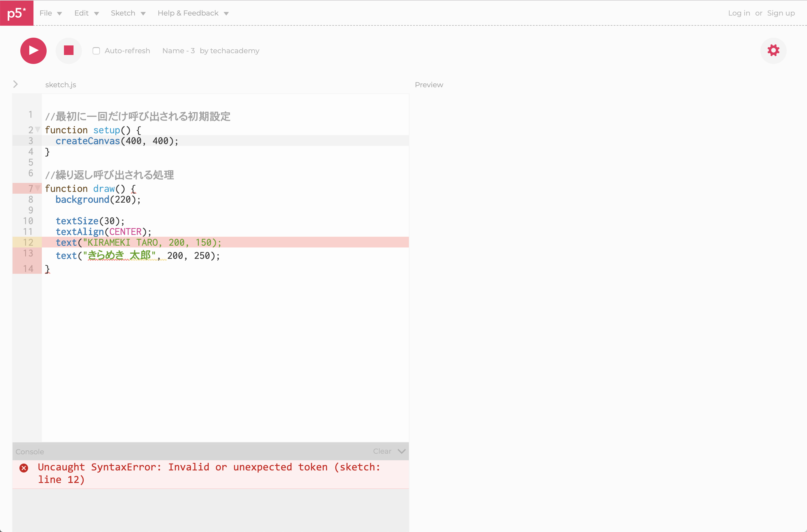The width and height of the screenshot is (807, 532).
Task: Click the p5 logo home icon
Action: point(16,13)
